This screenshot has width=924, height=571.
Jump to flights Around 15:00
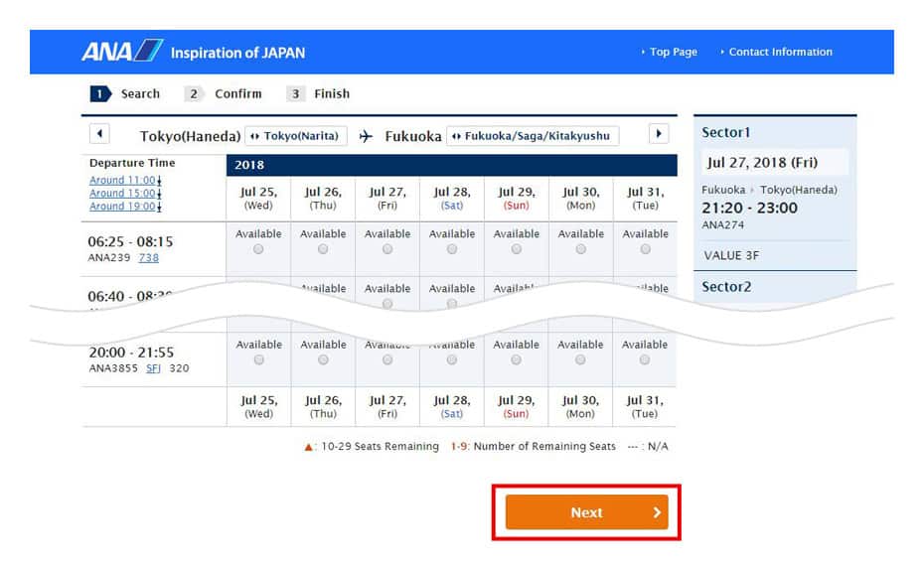pos(123,194)
